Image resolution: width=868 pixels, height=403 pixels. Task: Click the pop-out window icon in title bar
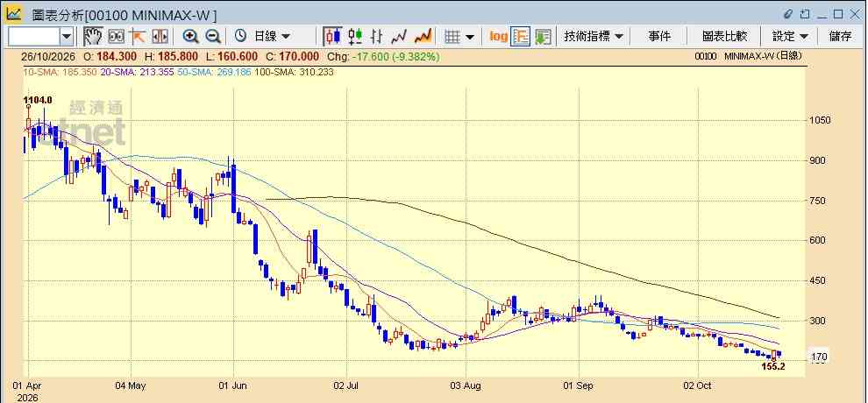[x=806, y=14]
